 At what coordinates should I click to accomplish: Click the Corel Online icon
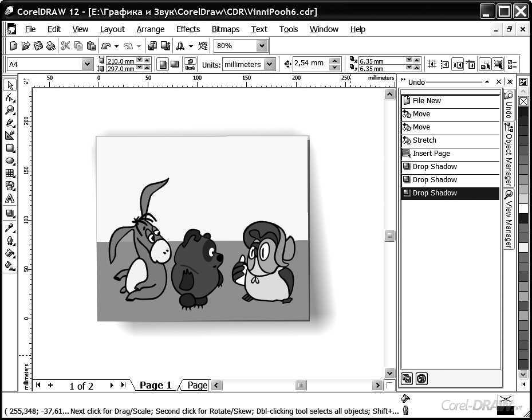[x=203, y=45]
